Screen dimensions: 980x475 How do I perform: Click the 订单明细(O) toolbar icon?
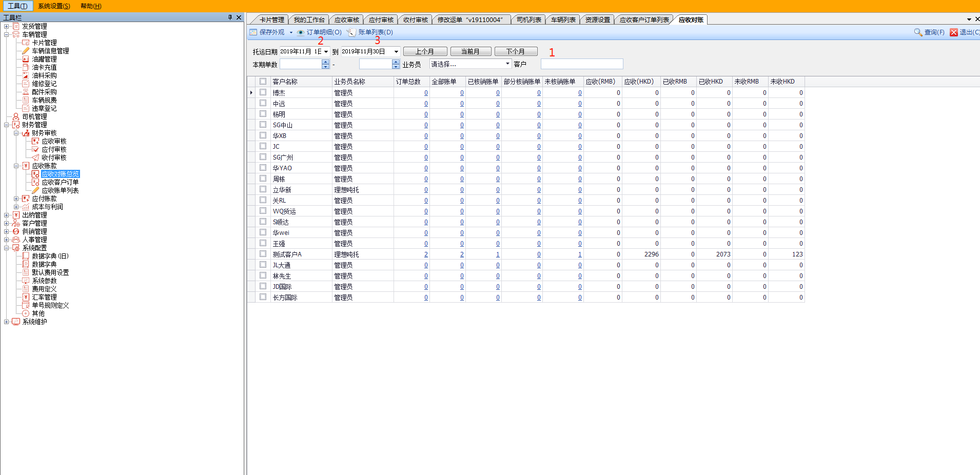tap(301, 32)
